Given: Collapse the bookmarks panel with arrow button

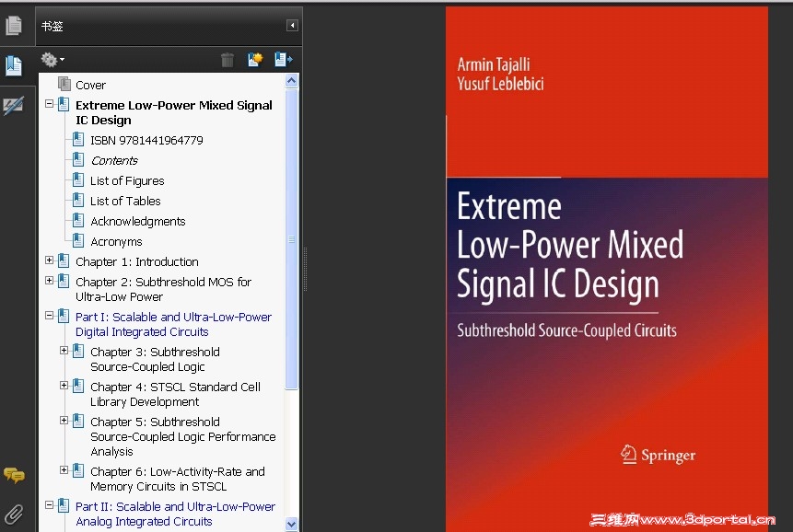Looking at the screenshot, I should [292, 25].
